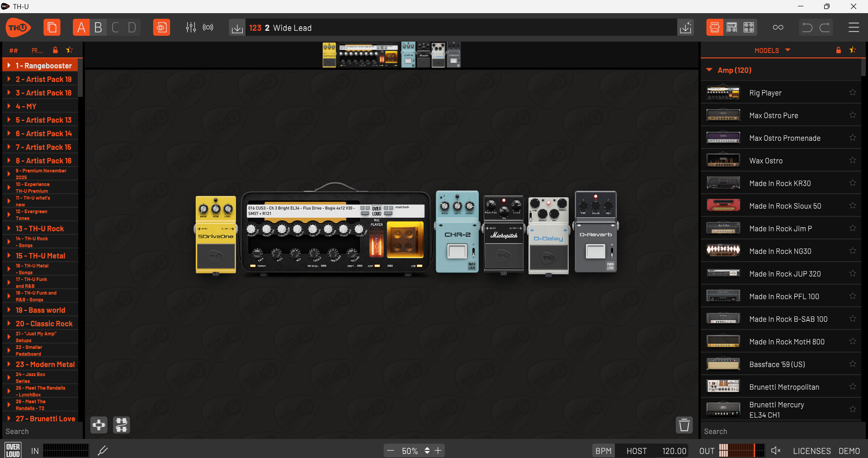Viewport: 868px width, 458px height.
Task: Click the lock icon in models panel
Action: (839, 50)
